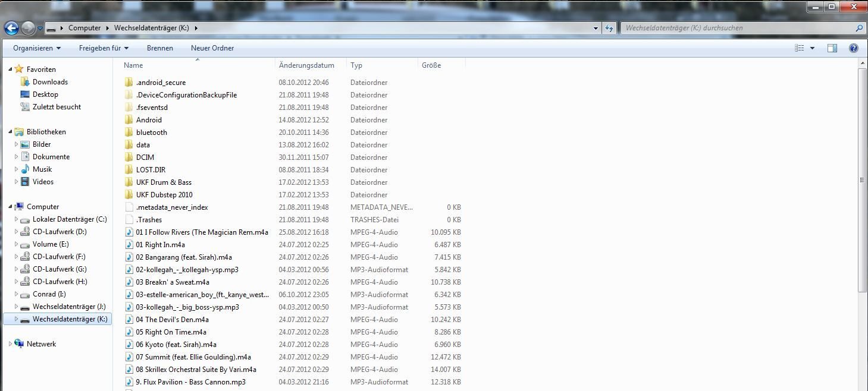Click Computer in the address breadcrumb
This screenshot has height=391, width=868.
click(x=84, y=28)
